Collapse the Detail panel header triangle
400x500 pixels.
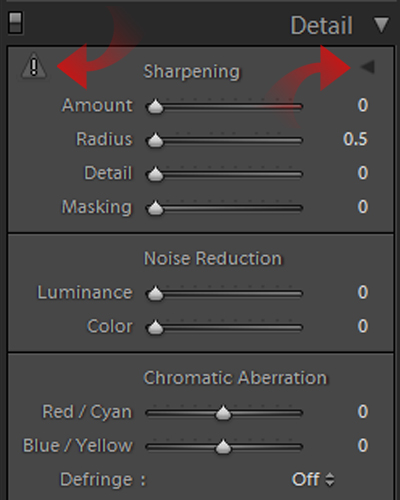(x=381, y=25)
